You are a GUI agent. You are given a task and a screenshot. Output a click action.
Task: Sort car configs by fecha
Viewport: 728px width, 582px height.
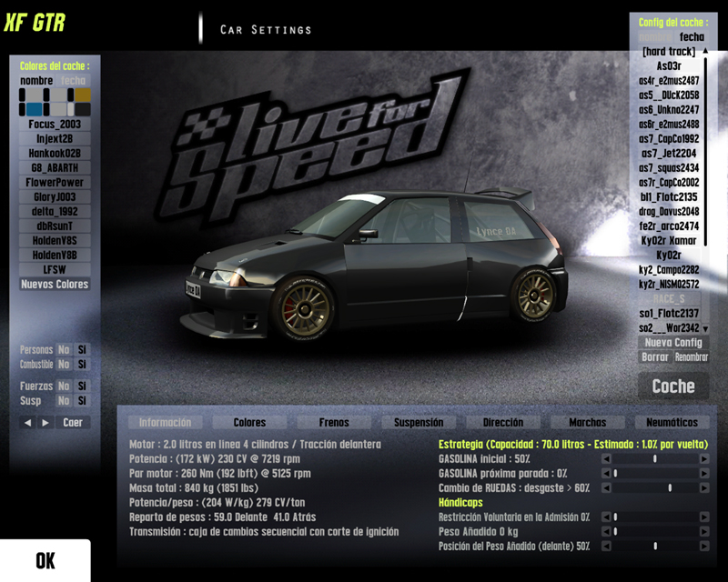click(692, 37)
